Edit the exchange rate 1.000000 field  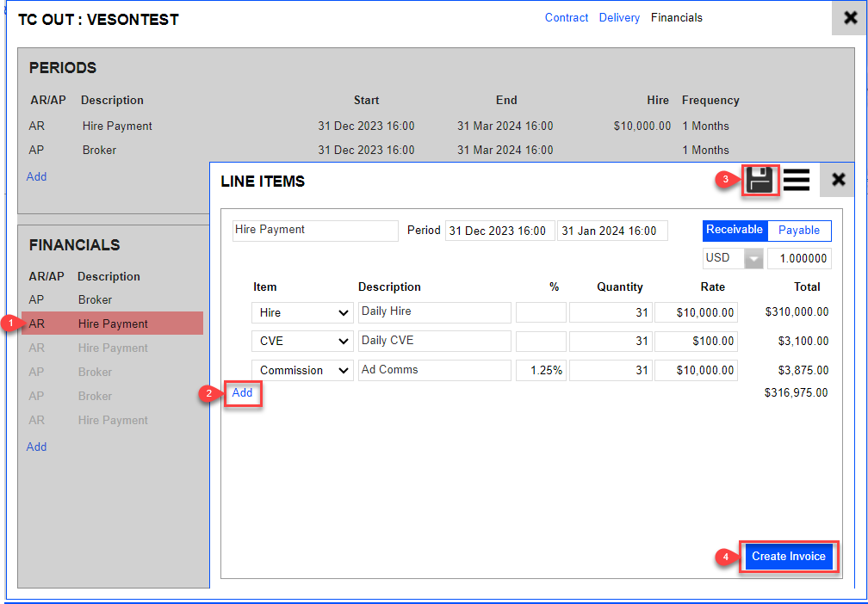(799, 258)
